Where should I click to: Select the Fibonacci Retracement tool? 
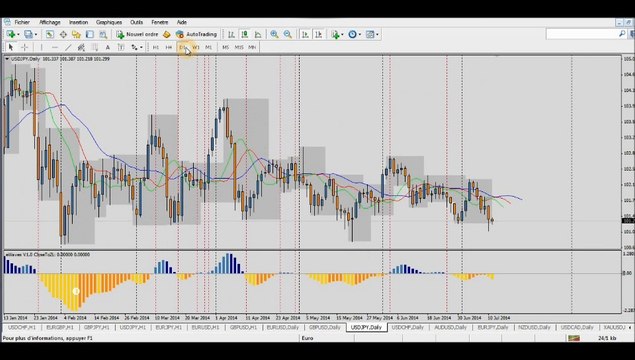94,47
